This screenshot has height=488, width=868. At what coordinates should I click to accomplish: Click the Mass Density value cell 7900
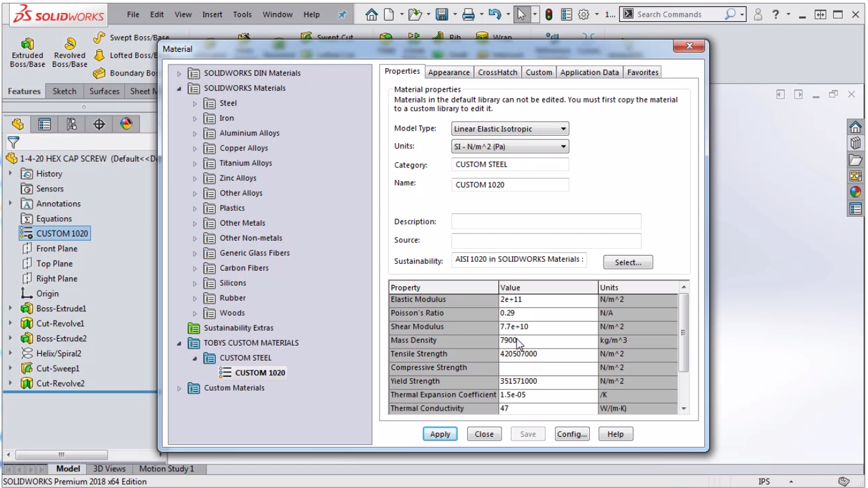pos(548,341)
